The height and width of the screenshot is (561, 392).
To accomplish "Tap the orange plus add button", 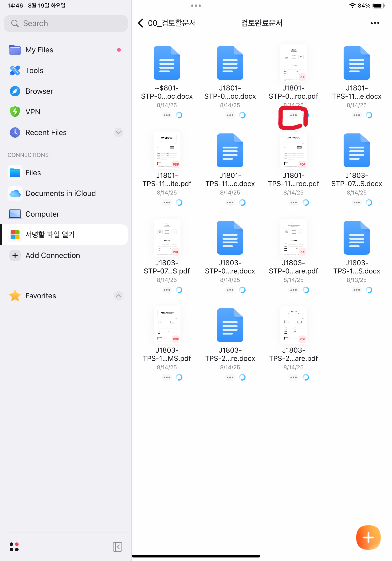I will 368,537.
